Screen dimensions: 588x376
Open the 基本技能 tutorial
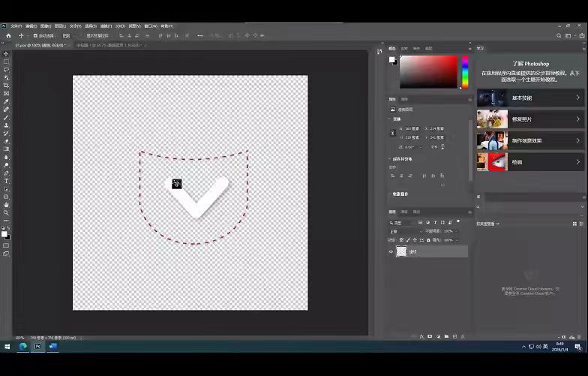(x=529, y=98)
